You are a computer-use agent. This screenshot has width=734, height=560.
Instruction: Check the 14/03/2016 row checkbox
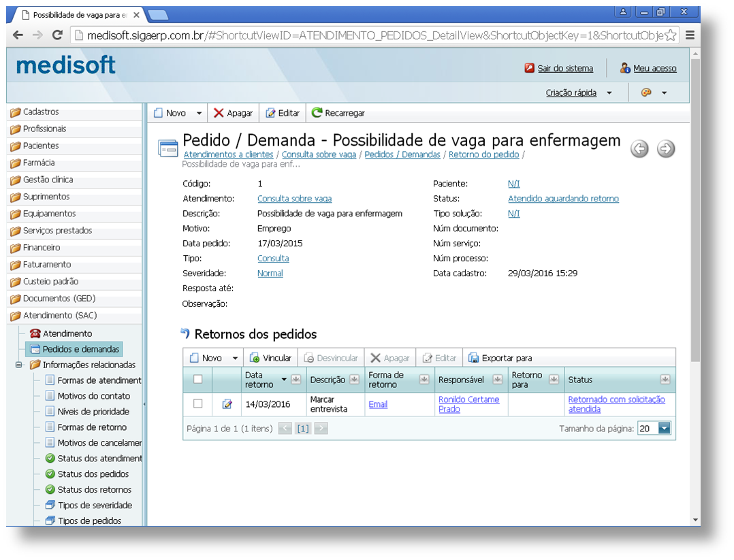(x=198, y=403)
